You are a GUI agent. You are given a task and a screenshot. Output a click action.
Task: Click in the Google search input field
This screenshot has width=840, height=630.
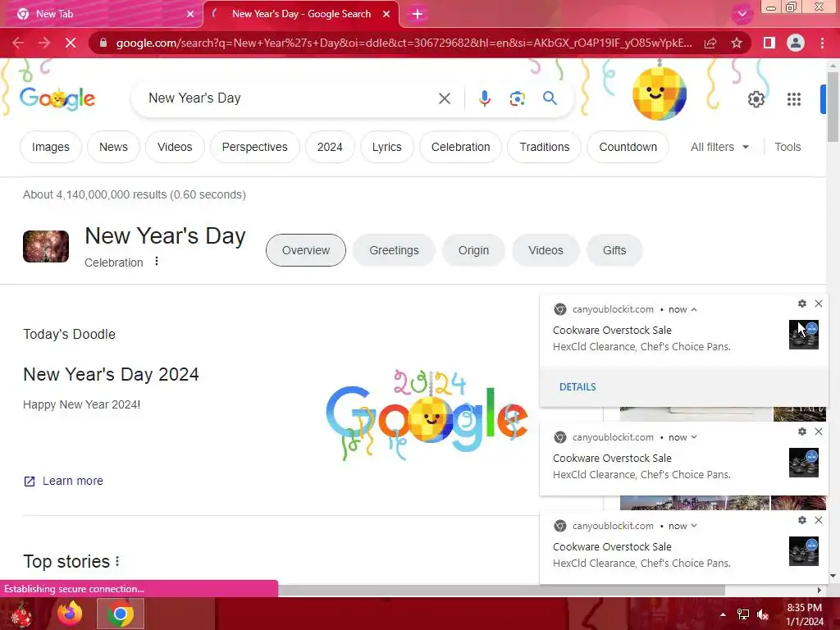click(x=290, y=98)
